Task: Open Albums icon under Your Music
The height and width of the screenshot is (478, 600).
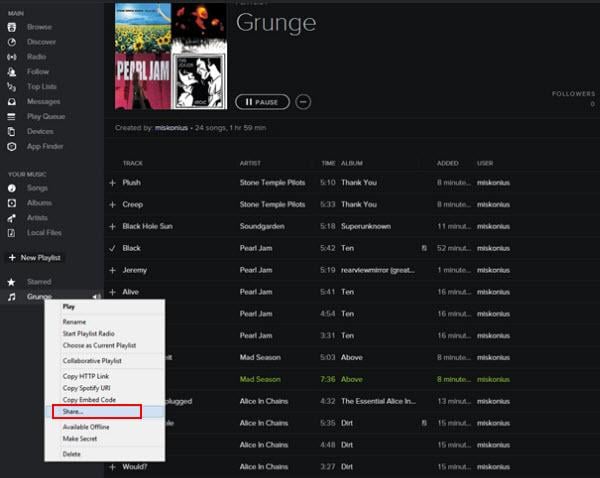Action: click(12, 203)
